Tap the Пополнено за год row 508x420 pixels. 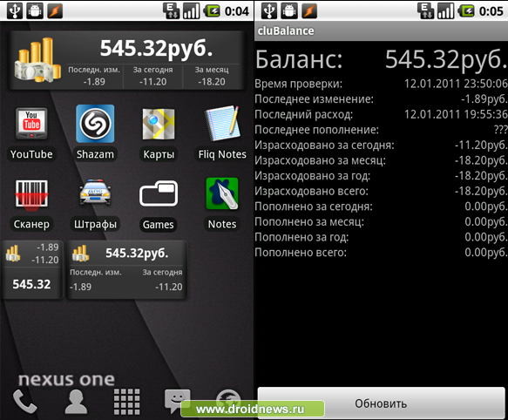click(381, 237)
